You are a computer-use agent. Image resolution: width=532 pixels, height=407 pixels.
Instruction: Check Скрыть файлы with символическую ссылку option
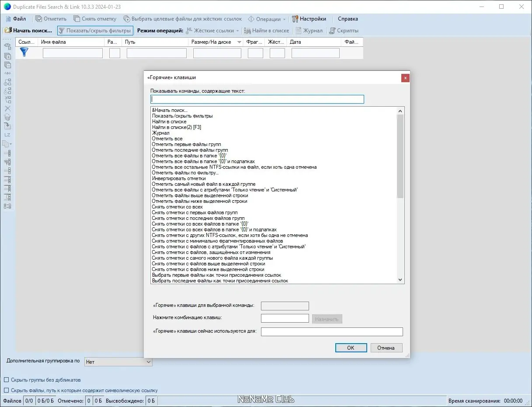(x=6, y=390)
